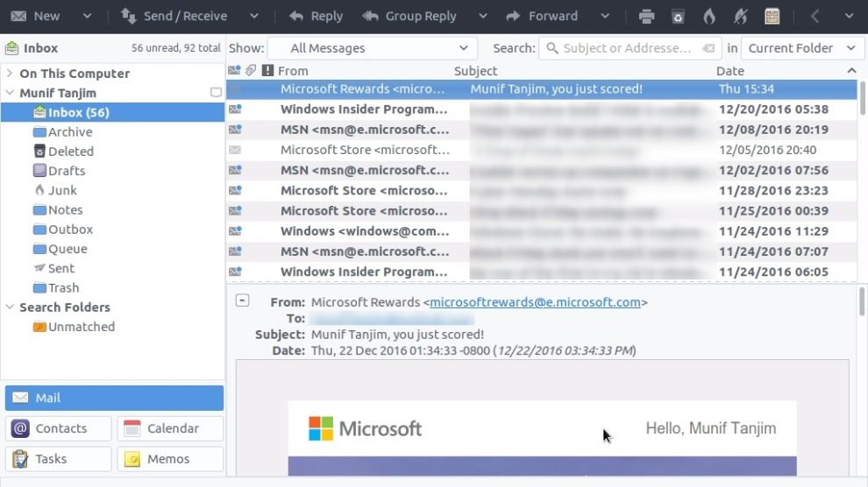This screenshot has height=487, width=868.
Task: Open the Archive folder
Action: pos(70,131)
